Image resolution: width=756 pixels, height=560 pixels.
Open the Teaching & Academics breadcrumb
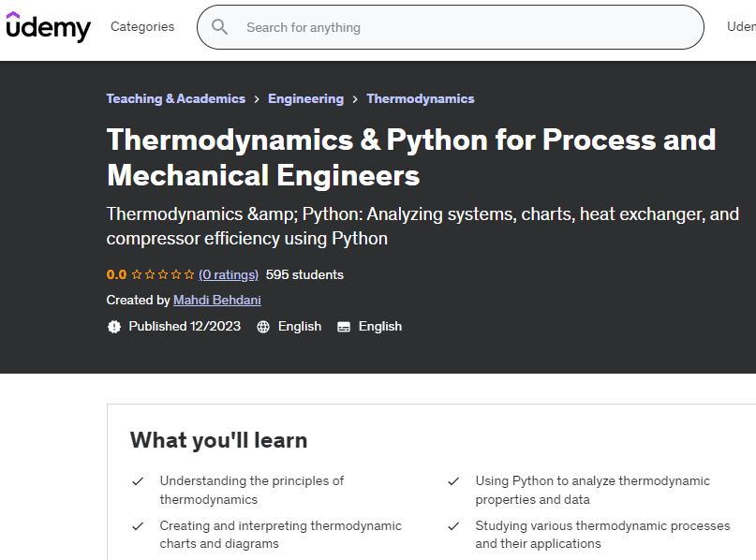pyautogui.click(x=175, y=99)
